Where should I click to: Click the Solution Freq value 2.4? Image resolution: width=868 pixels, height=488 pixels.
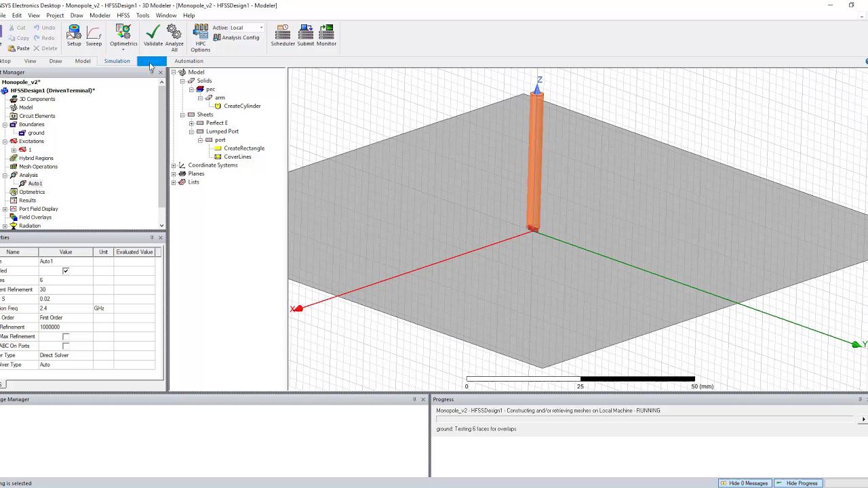coord(66,308)
